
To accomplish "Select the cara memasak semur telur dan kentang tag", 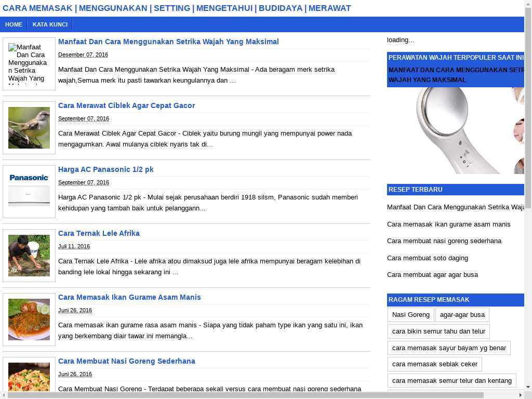I will [452, 381].
